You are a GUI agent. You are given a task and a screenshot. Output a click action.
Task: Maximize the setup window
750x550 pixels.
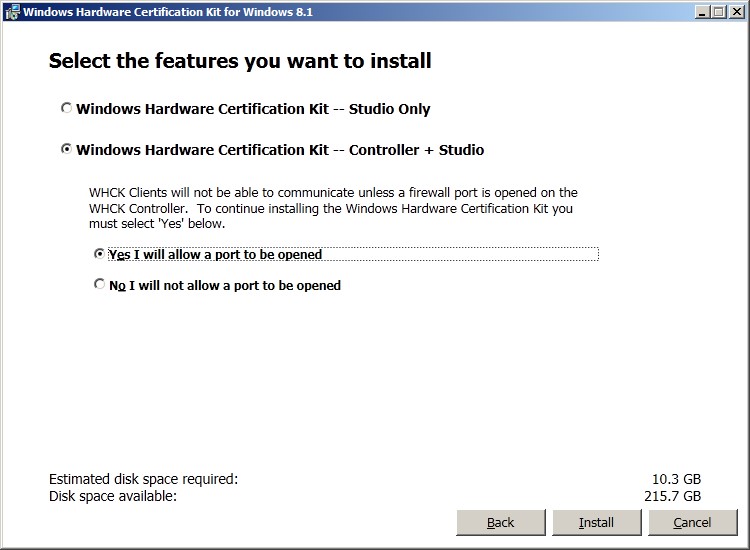click(x=718, y=12)
